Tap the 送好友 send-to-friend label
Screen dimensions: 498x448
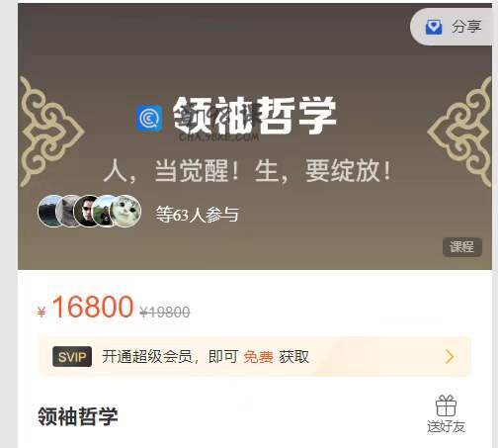pos(446,426)
